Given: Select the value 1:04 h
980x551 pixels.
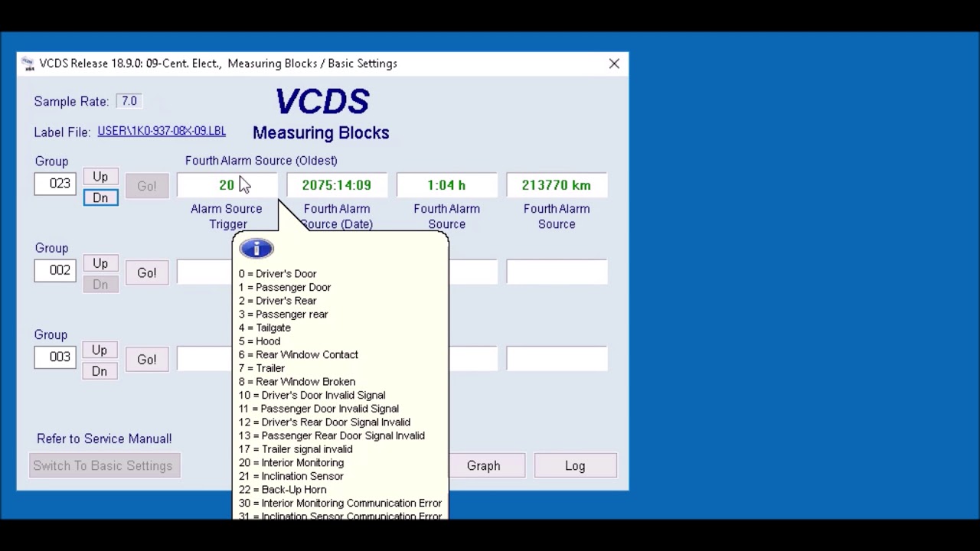Looking at the screenshot, I should pos(446,185).
